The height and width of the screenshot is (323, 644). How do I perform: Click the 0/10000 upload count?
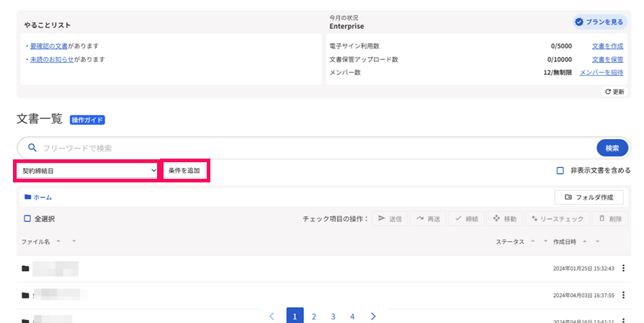560,59
